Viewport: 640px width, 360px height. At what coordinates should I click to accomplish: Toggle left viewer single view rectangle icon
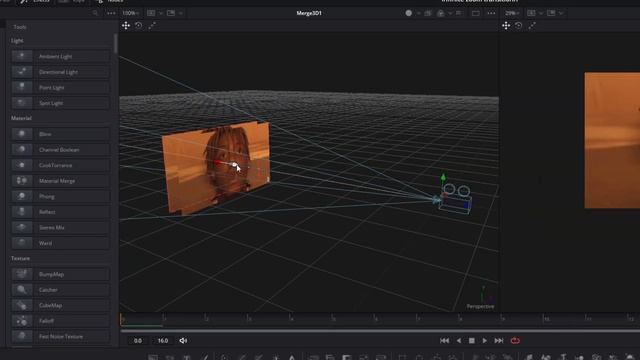(476, 13)
